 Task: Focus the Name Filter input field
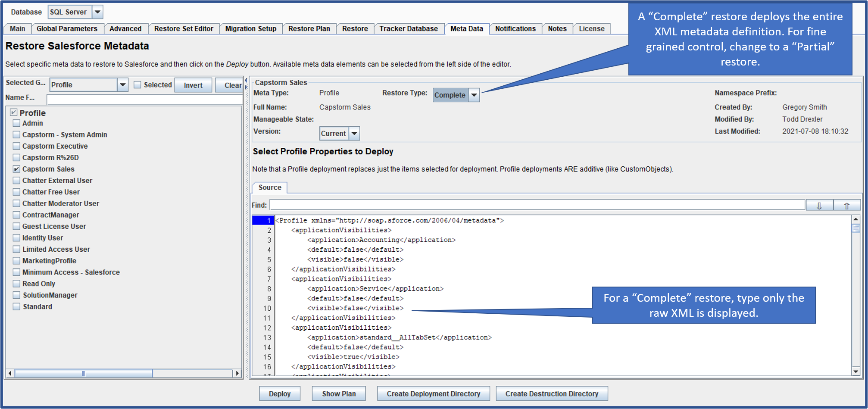(x=144, y=100)
